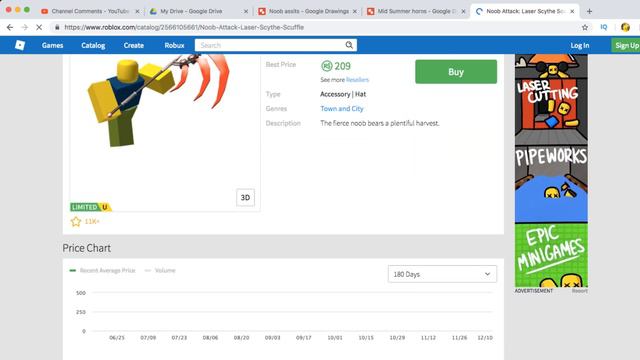Toggle the 3D view button
640x360 pixels.
point(245,198)
